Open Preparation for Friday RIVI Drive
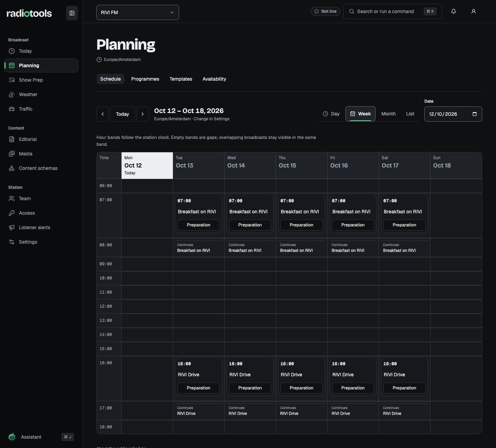 click(x=353, y=388)
